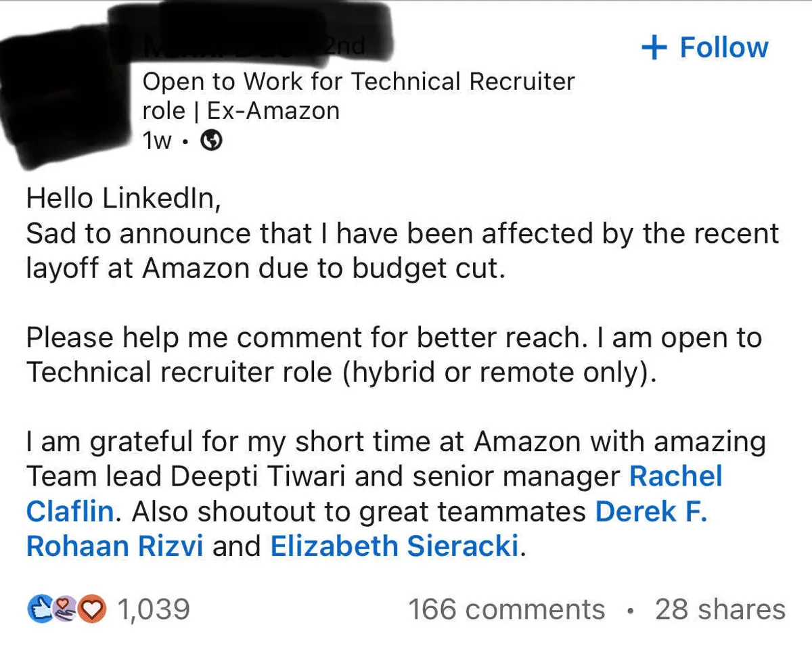Click the Rachel first-name mention link
Image resolution: width=812 pixels, height=652 pixels.
(675, 476)
